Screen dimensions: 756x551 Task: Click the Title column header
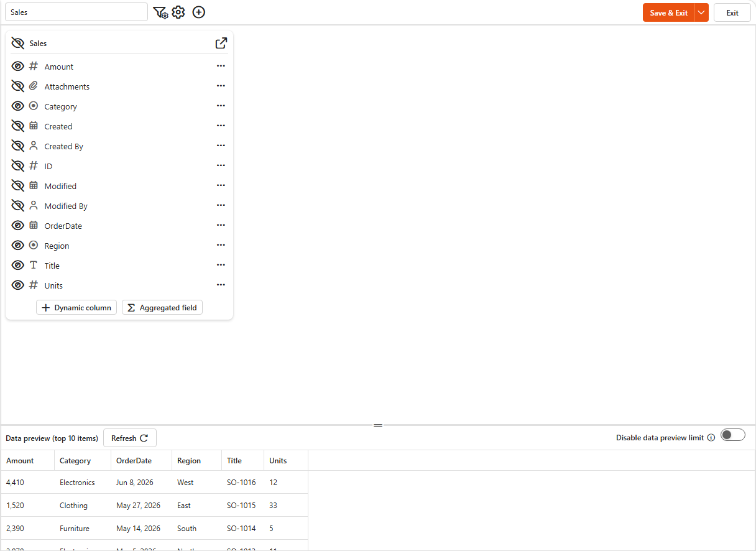[242, 461]
